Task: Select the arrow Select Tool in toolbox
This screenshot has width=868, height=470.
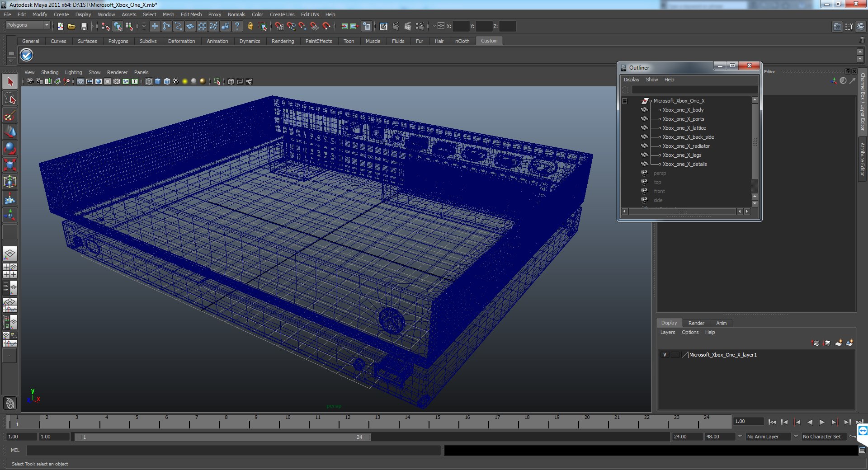Action: tap(10, 82)
